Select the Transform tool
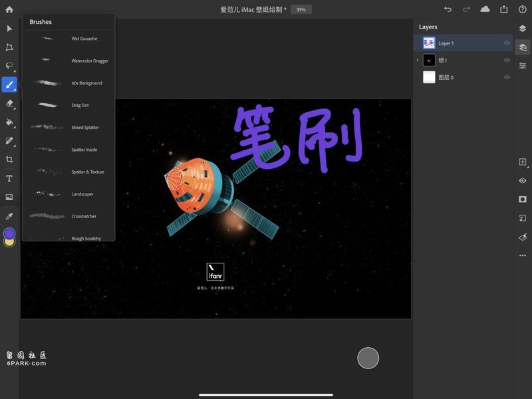This screenshot has height=399, width=532. [9, 47]
